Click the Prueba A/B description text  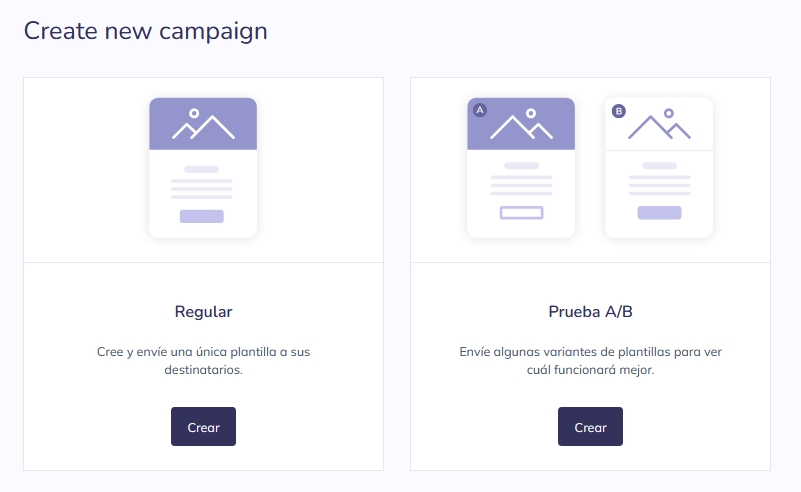point(590,361)
